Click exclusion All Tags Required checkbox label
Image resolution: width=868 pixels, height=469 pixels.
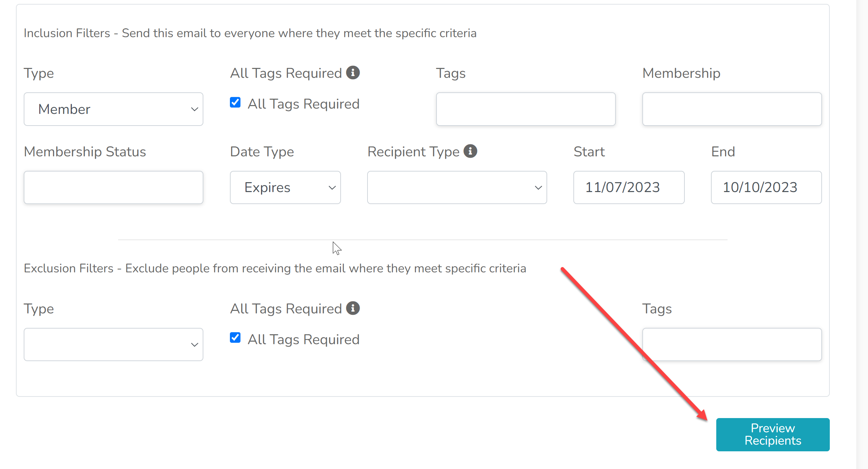(x=303, y=340)
